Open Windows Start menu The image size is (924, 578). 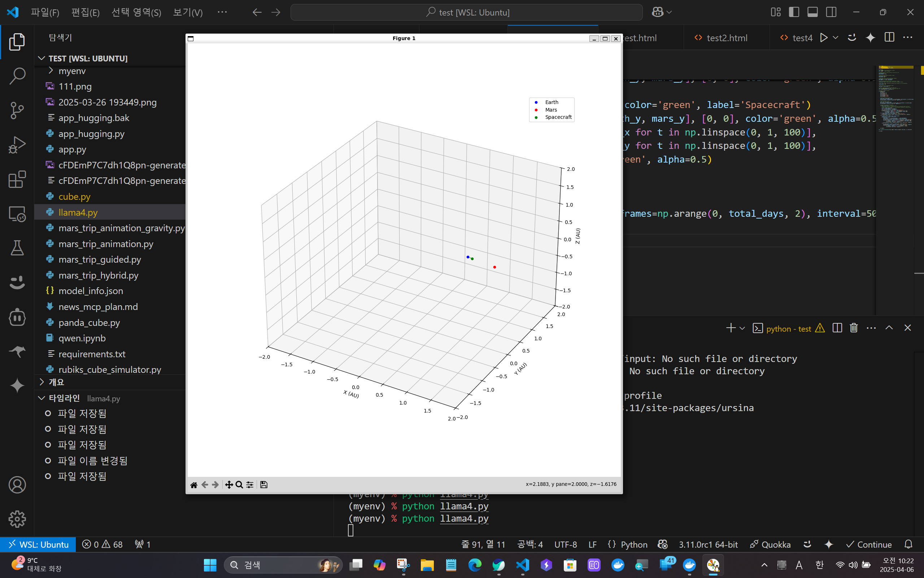tap(210, 565)
